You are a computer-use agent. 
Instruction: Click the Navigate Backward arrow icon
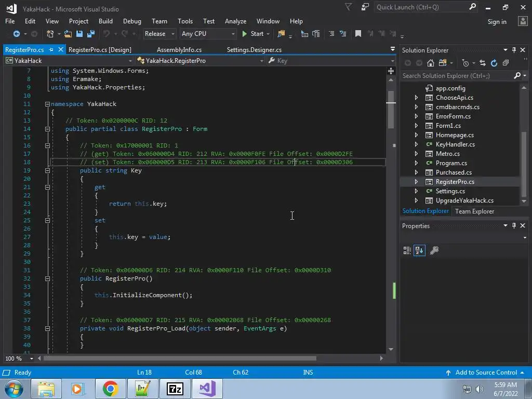(16, 34)
